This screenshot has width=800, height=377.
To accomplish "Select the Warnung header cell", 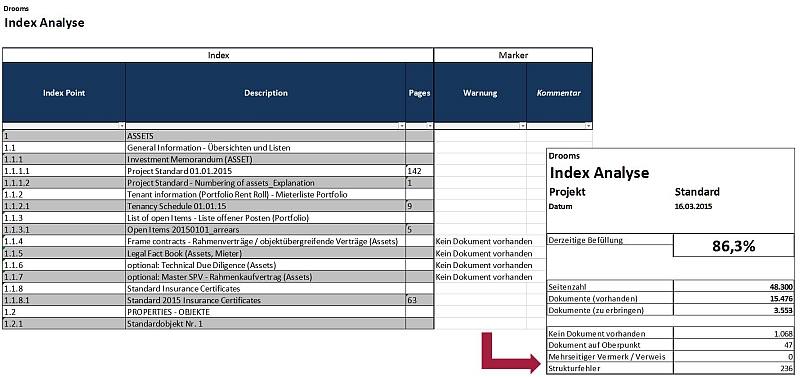I will 480,93.
